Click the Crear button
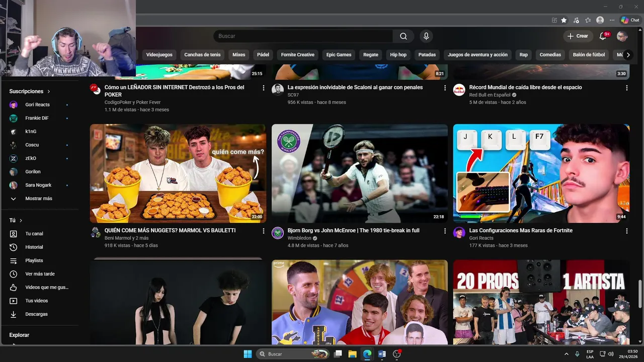Viewport: 644px width, 362px height. click(x=578, y=36)
